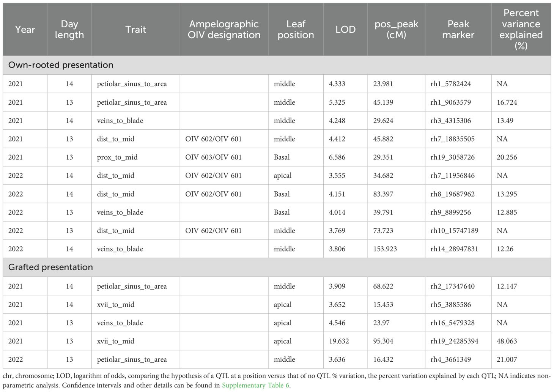This screenshot has width=554, height=392.
Task: Open the Supplementary Table 6 link
Action: 256,386
